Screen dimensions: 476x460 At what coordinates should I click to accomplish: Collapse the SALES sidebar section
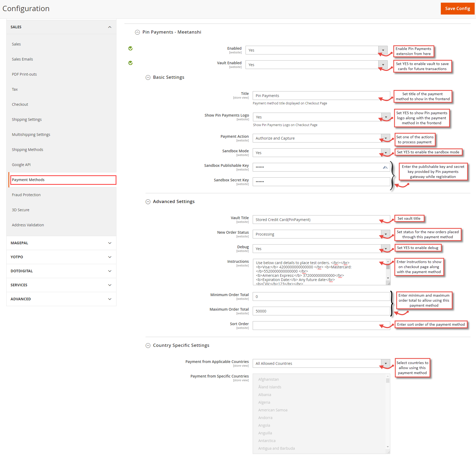61,27
